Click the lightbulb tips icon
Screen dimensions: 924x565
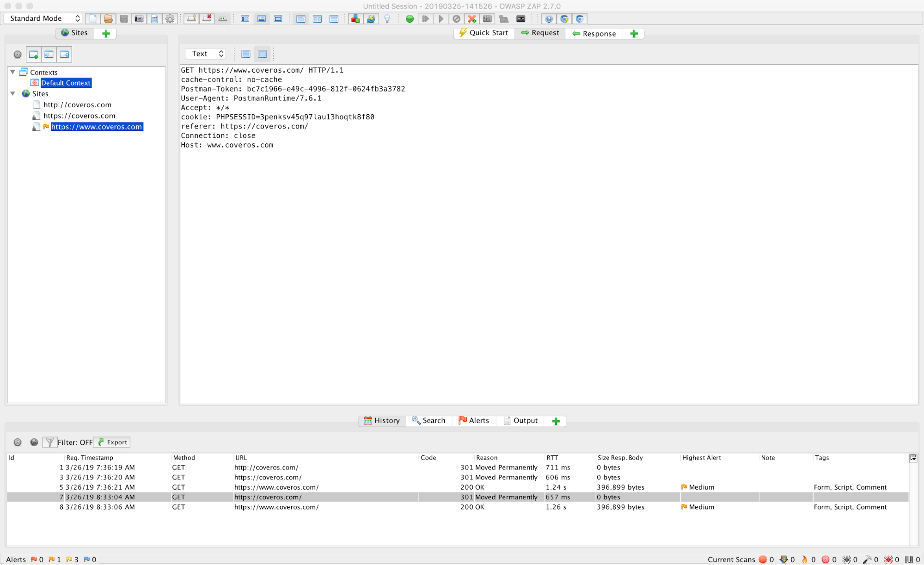click(387, 18)
